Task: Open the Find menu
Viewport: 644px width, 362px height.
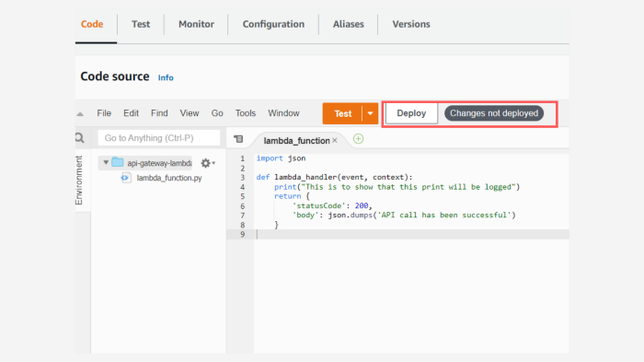Action: coord(159,113)
